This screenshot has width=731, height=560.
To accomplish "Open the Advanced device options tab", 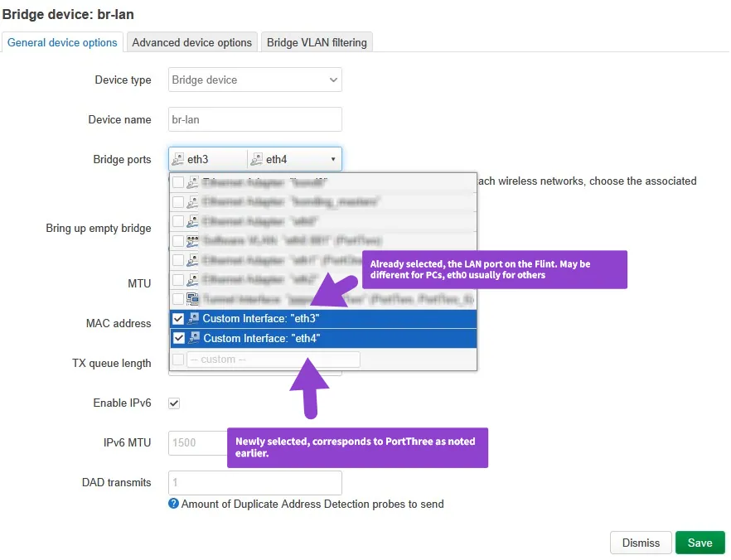I will [x=191, y=42].
